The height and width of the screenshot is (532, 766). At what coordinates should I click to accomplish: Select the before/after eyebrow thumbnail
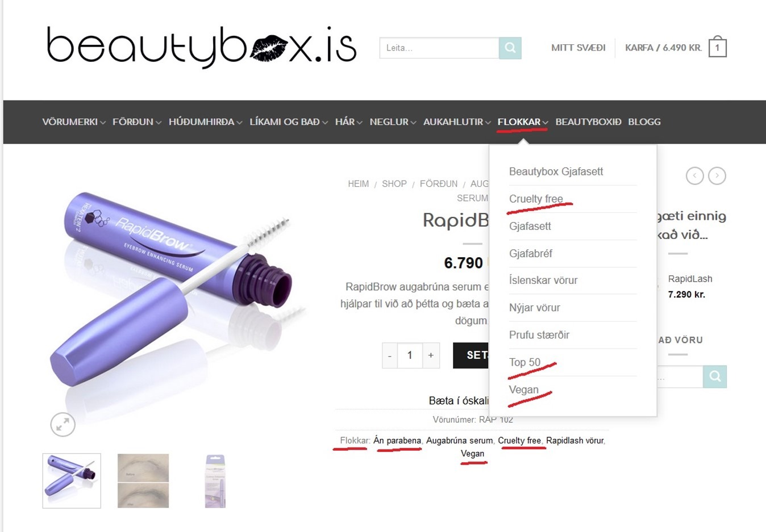[143, 481]
